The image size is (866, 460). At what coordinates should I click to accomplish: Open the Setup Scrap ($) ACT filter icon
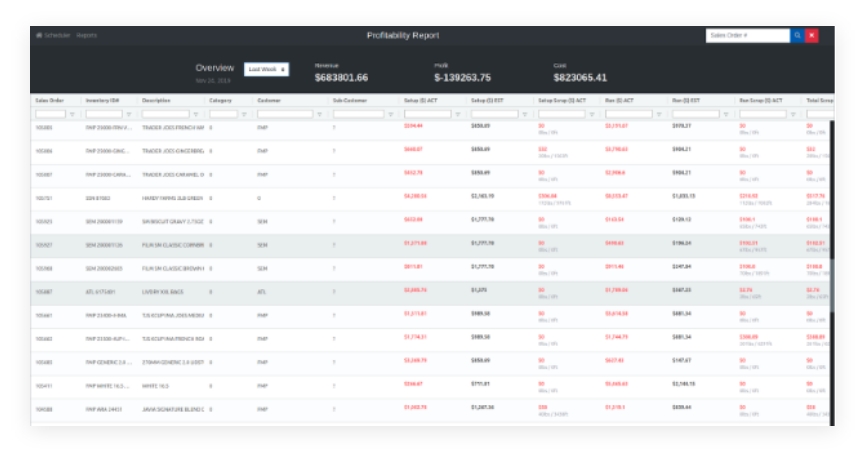pyautogui.click(x=592, y=114)
